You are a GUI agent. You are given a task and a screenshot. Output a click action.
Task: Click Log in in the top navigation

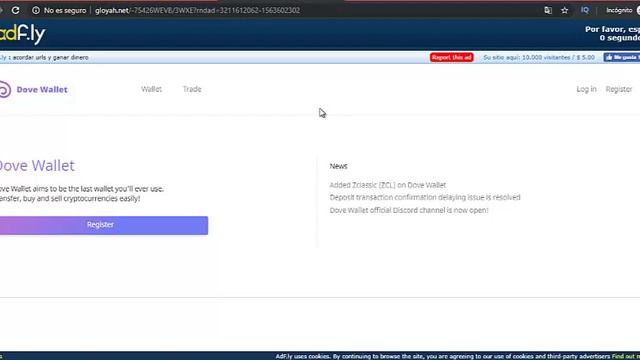coord(586,89)
